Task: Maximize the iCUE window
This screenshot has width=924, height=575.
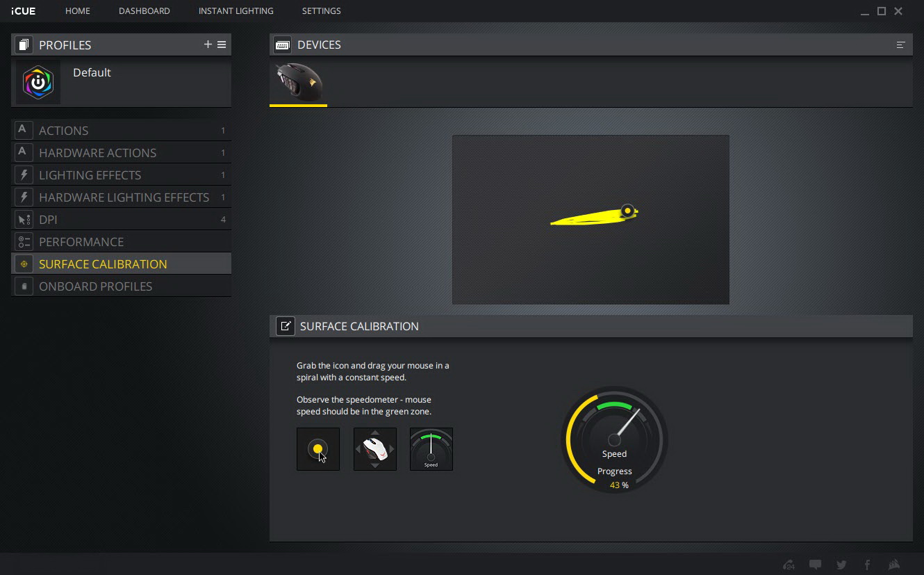Action: pyautogui.click(x=882, y=11)
